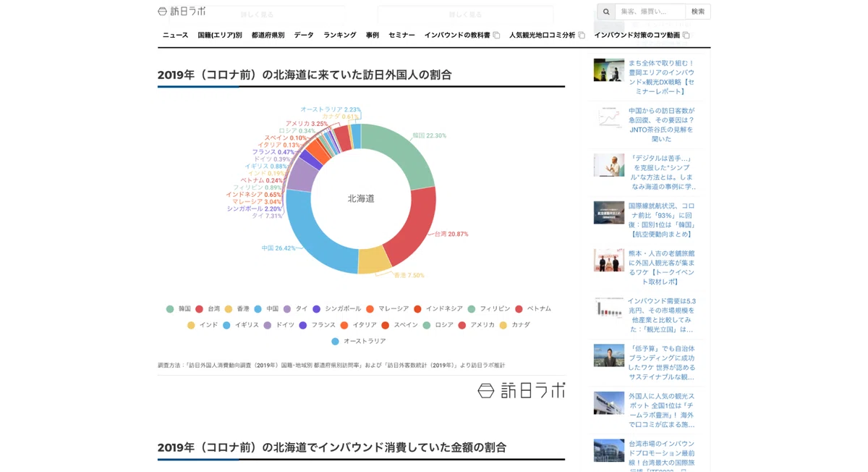This screenshot has width=868, height=472.
Task: Toggle the ロシア legend item
Action: point(438,325)
